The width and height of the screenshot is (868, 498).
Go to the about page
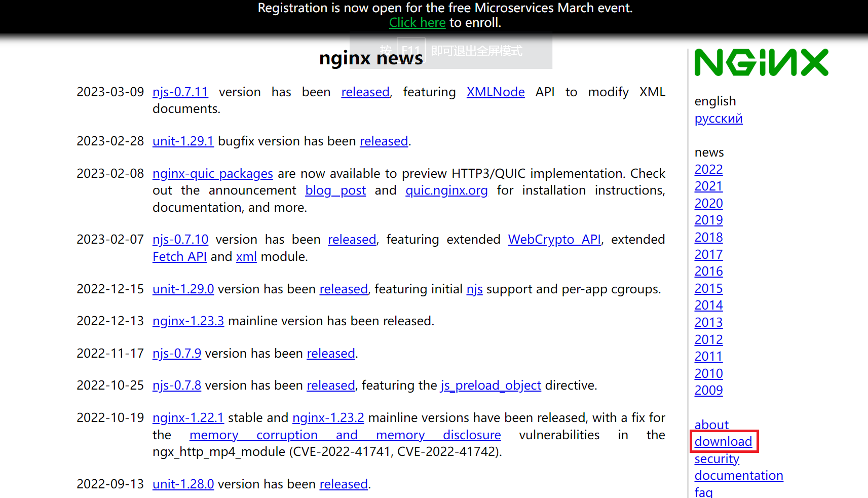click(711, 425)
